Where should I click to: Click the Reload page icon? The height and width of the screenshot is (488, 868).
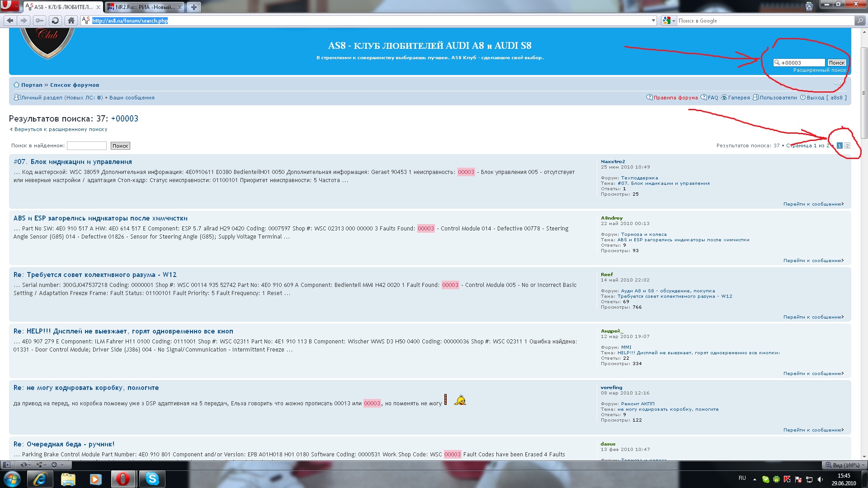(x=55, y=20)
